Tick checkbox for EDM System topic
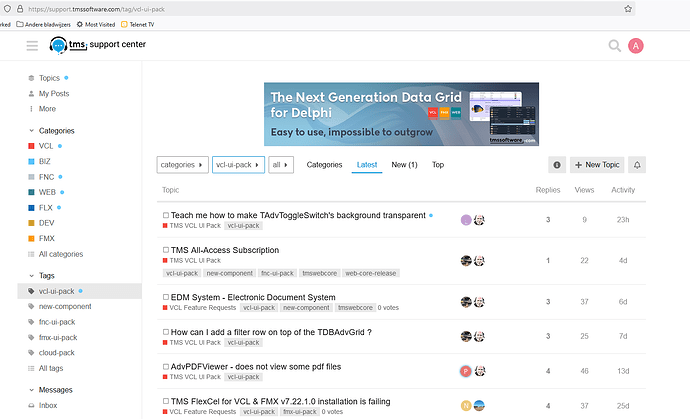Image resolution: width=690 pixels, height=419 pixels. coord(166,297)
